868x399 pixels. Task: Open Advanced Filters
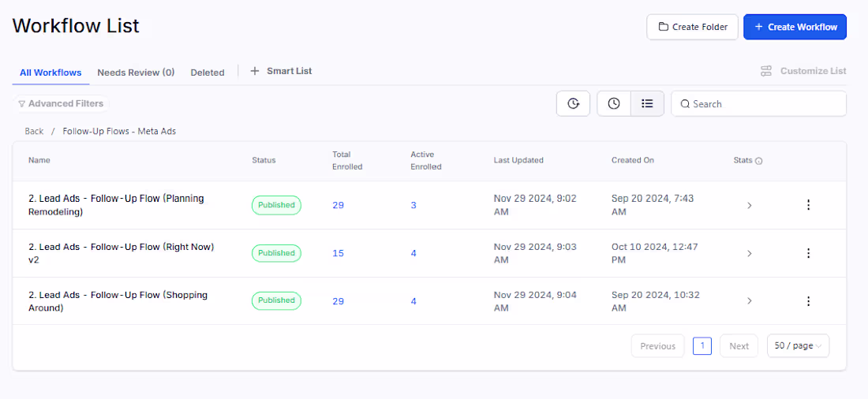61,103
